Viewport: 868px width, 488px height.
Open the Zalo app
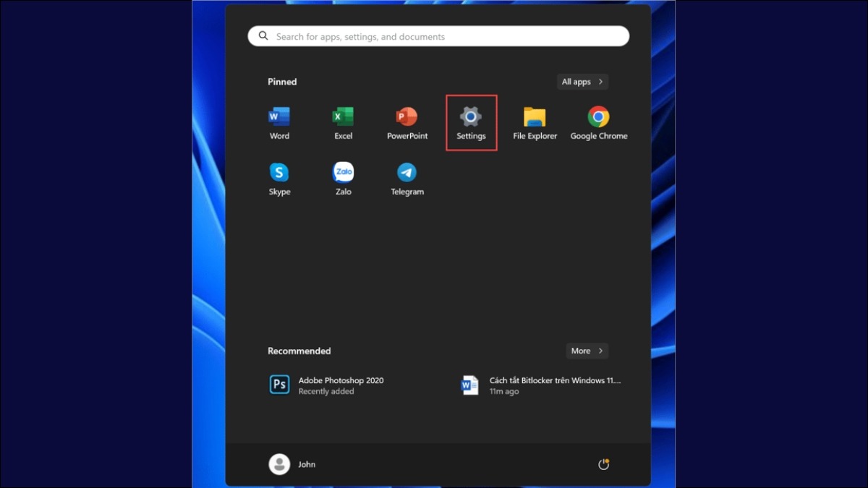[343, 179]
